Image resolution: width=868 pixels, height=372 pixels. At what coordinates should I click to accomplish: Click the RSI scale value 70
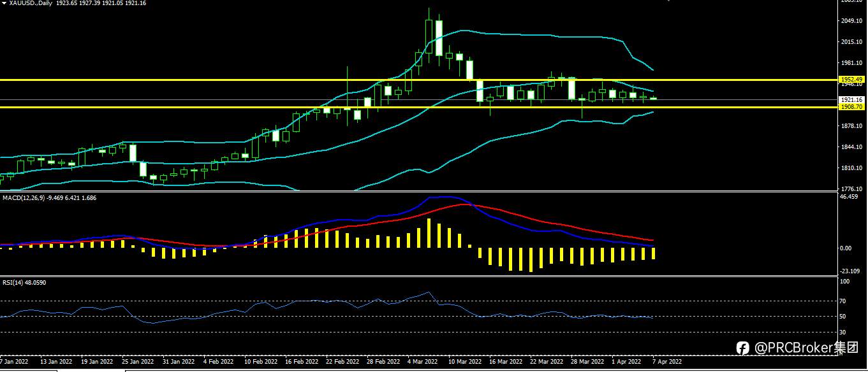click(844, 301)
